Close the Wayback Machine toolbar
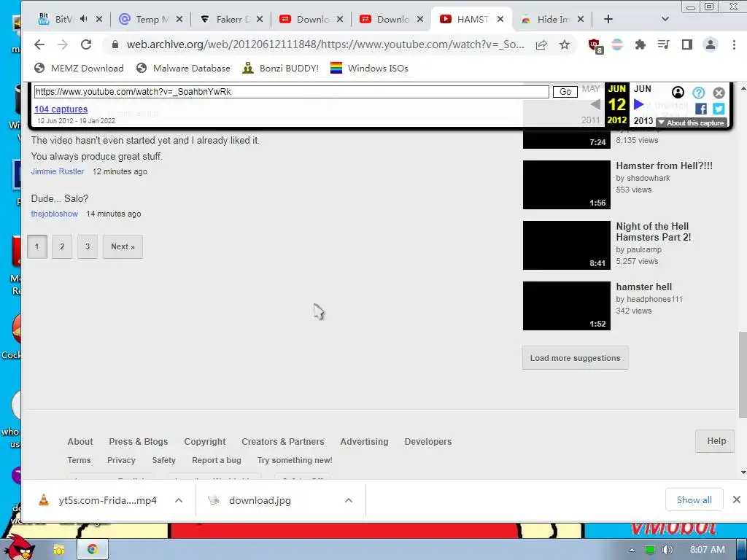 (719, 93)
